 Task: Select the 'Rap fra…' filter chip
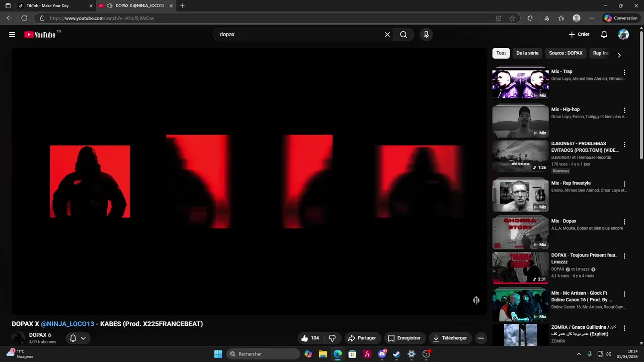point(600,53)
